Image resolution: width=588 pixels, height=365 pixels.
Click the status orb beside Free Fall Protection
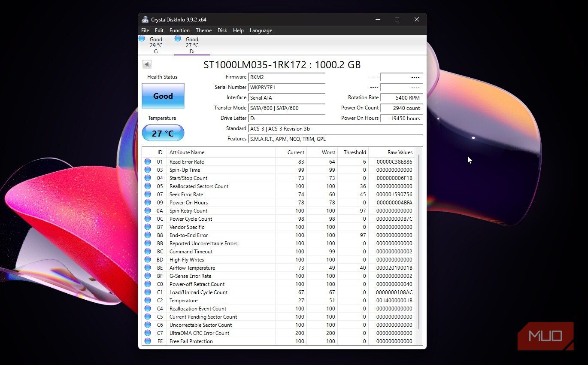(x=148, y=341)
